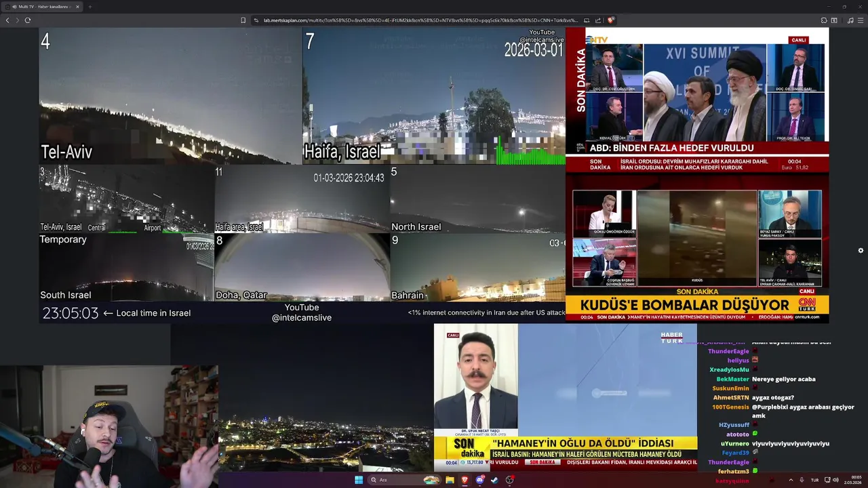Viewport: 868px width, 488px height.
Task: Click the Haifa, Israel camera 7 feed
Action: (434, 96)
